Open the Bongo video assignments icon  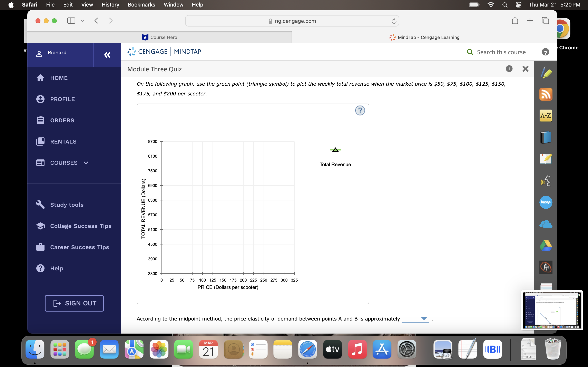click(546, 202)
